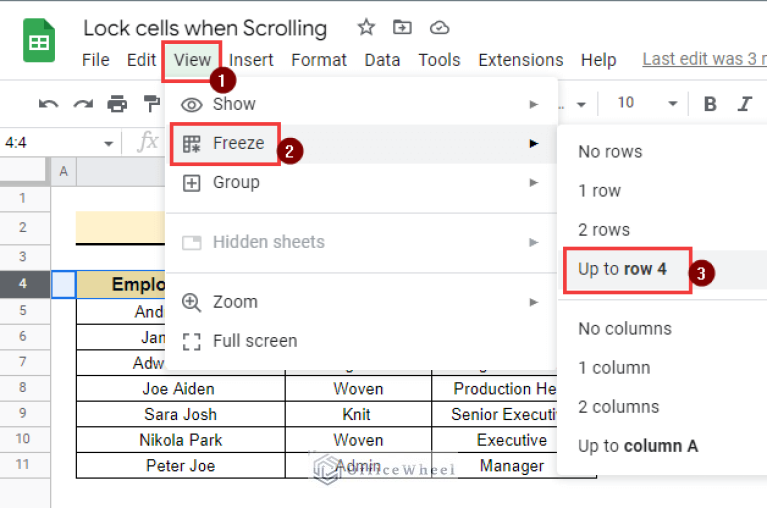Toggle bold formatting button
Image resolution: width=767 pixels, height=508 pixels.
[x=710, y=104]
